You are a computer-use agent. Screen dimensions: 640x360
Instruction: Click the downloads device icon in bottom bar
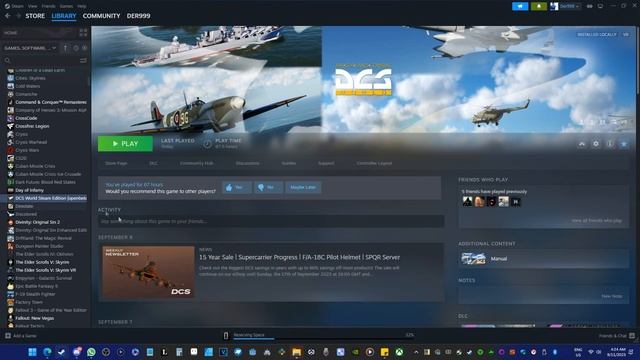(x=226, y=336)
